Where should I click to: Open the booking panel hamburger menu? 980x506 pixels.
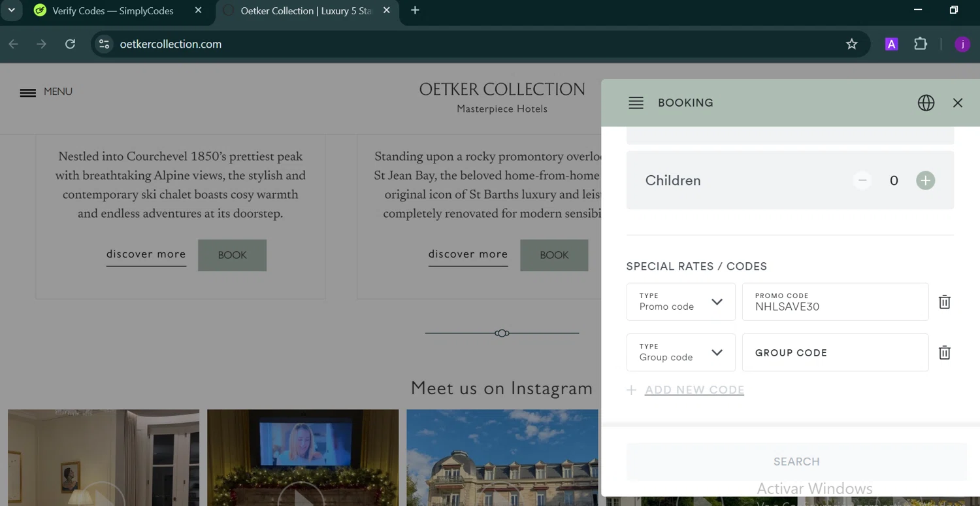click(x=636, y=103)
